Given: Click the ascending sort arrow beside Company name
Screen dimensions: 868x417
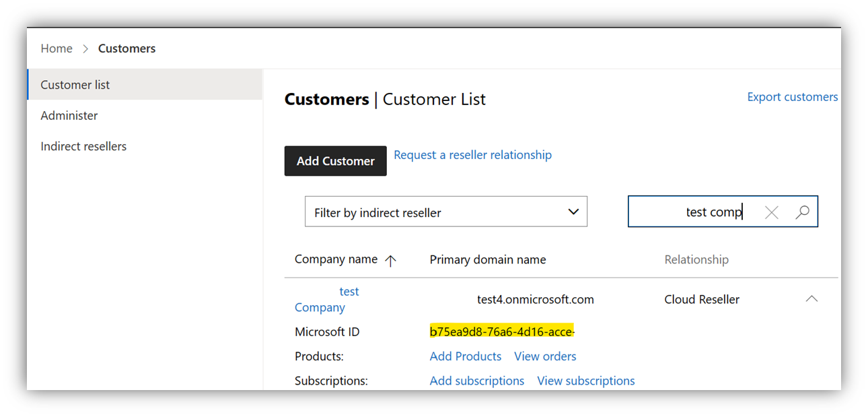Looking at the screenshot, I should pos(391,259).
